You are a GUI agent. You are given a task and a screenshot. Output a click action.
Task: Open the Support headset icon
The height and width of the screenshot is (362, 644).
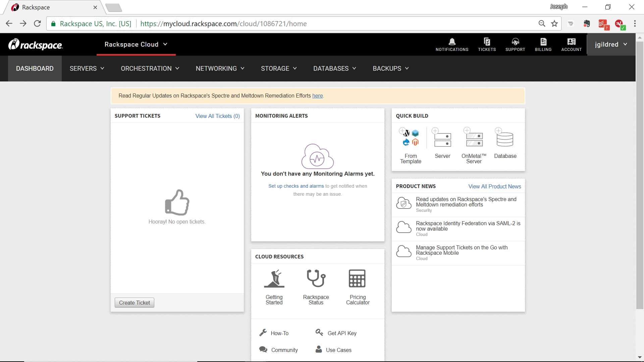pos(515,45)
